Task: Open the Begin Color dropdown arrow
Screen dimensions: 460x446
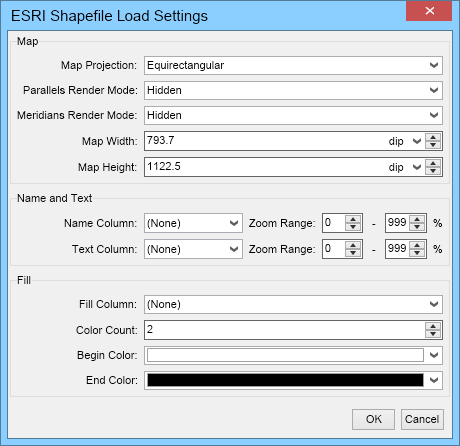Action: tap(434, 355)
